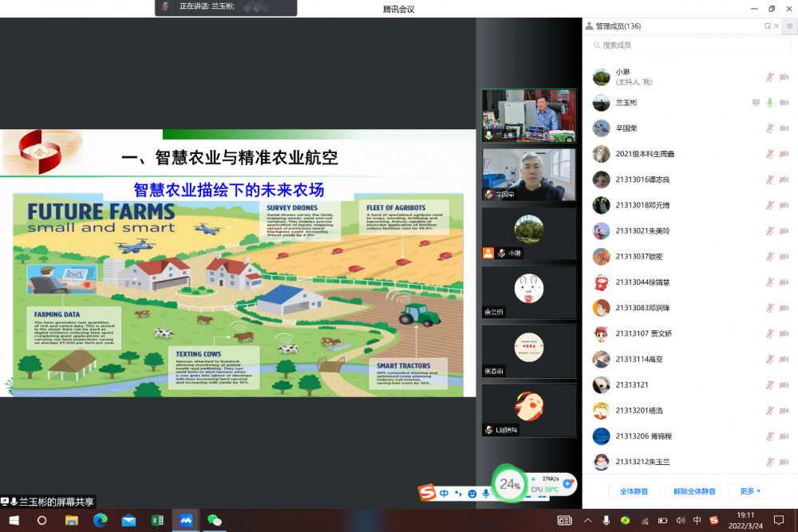Screen dimensions: 798x532
Task: Pop out the member panel window
Action: click(x=768, y=26)
